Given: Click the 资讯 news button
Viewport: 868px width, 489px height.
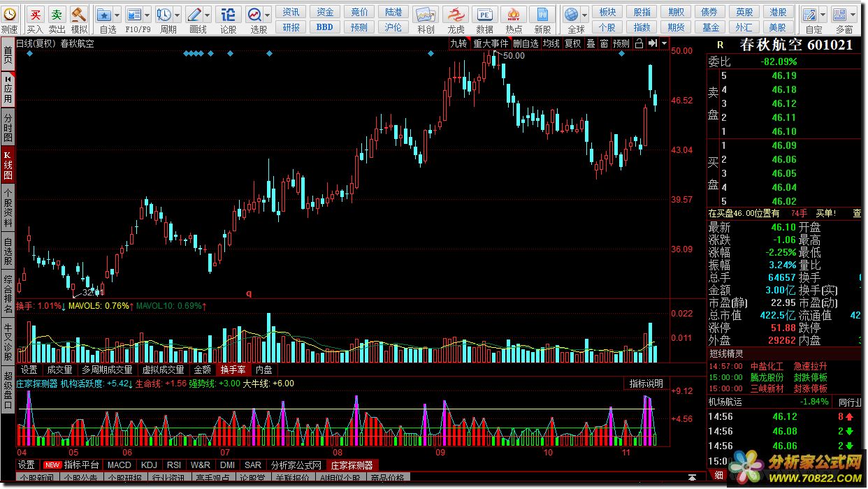Looking at the screenshot, I should 291,12.
